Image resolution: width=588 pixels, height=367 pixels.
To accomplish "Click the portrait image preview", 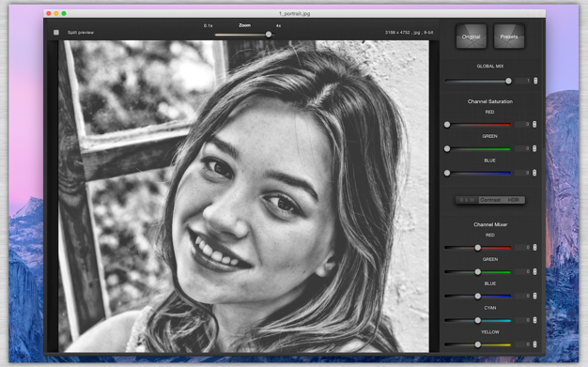I will 243,196.
